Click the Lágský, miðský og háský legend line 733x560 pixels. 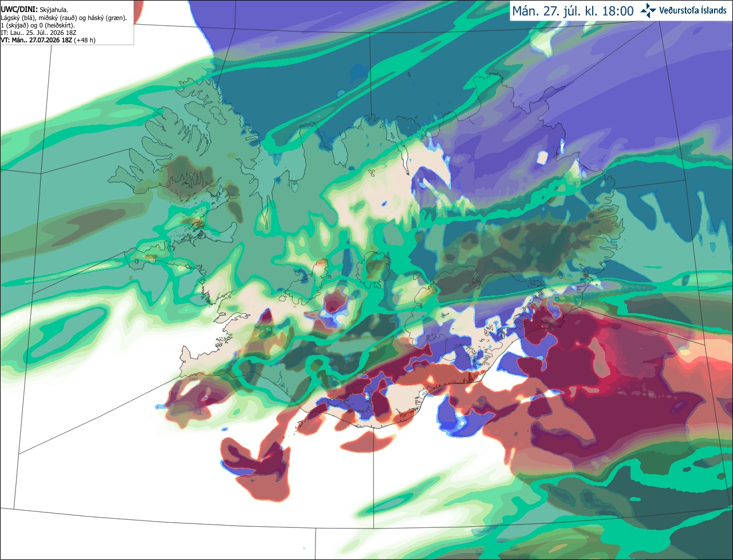pyautogui.click(x=64, y=18)
